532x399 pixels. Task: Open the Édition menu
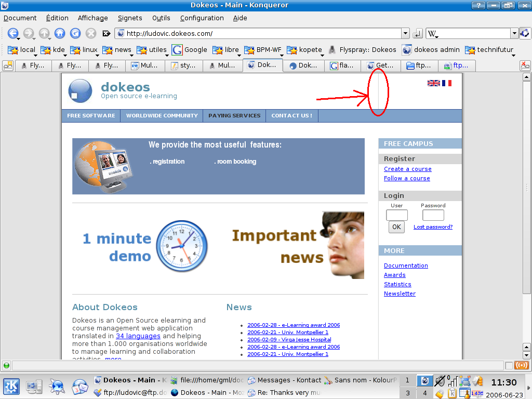pos(57,18)
